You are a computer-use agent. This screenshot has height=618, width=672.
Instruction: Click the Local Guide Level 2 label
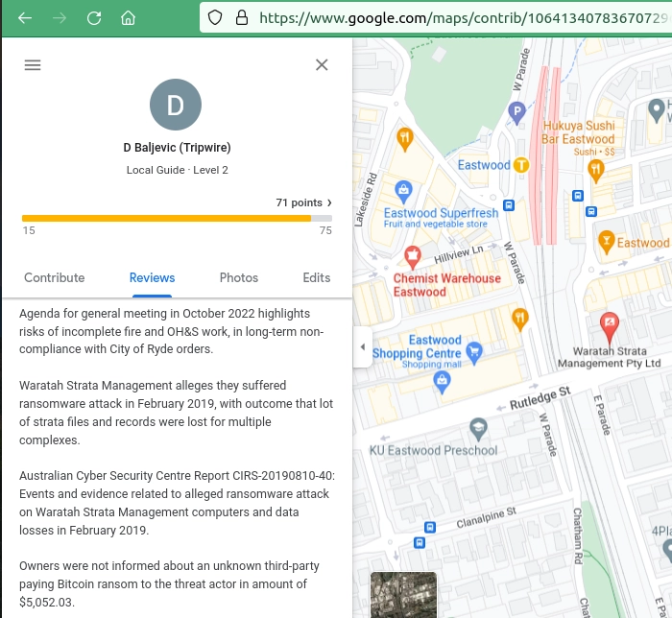(x=177, y=170)
